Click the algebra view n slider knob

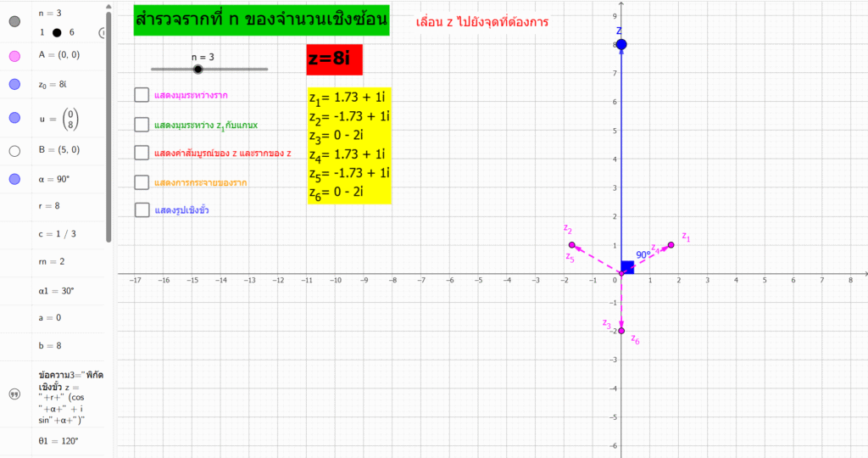[57, 33]
